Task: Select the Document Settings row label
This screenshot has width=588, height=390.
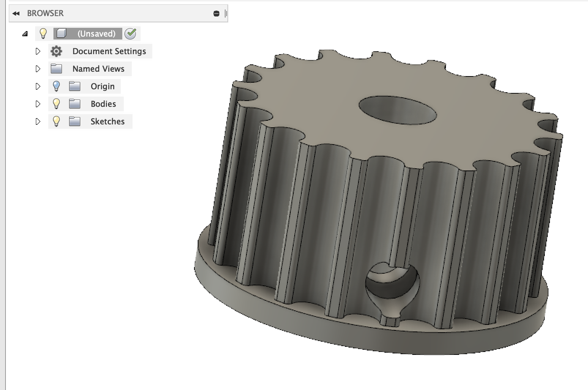Action: pyautogui.click(x=109, y=51)
